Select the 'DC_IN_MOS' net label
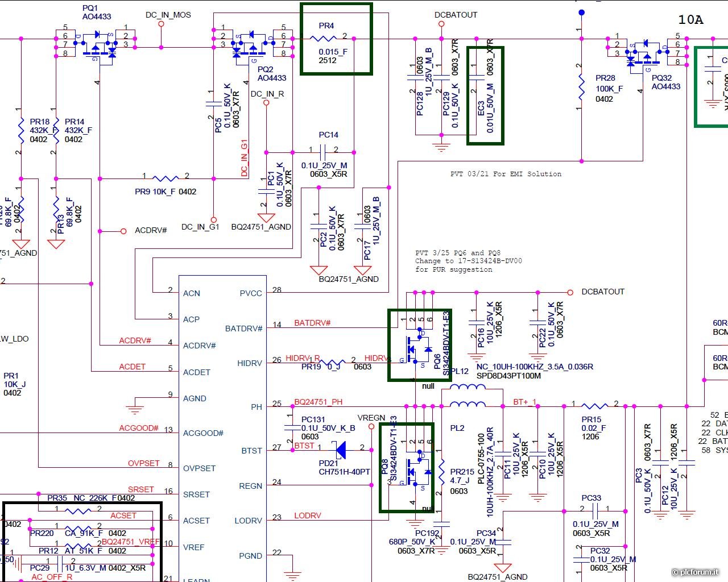This screenshot has height=582, width=728. coord(168,15)
